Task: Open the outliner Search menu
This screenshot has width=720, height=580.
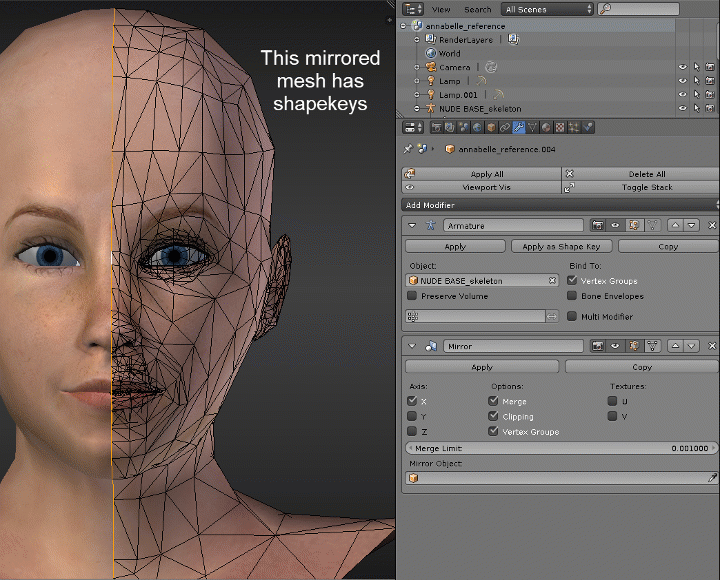Action: point(478,9)
